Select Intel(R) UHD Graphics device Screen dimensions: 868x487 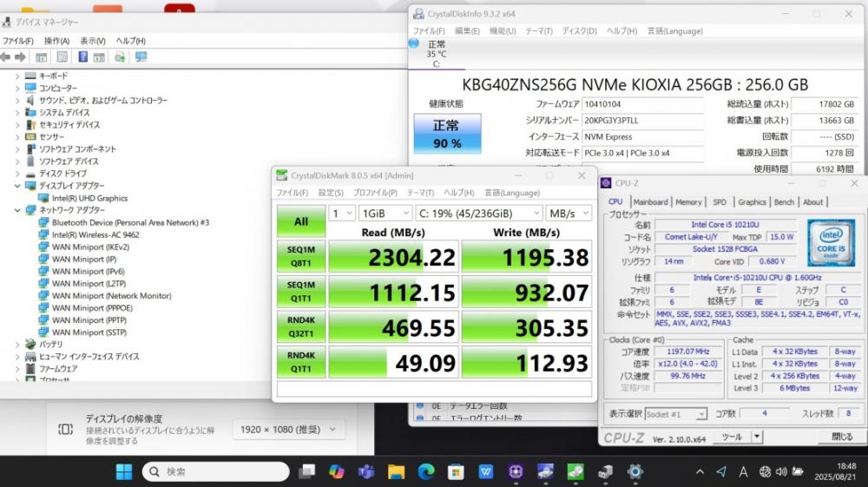[x=89, y=198]
